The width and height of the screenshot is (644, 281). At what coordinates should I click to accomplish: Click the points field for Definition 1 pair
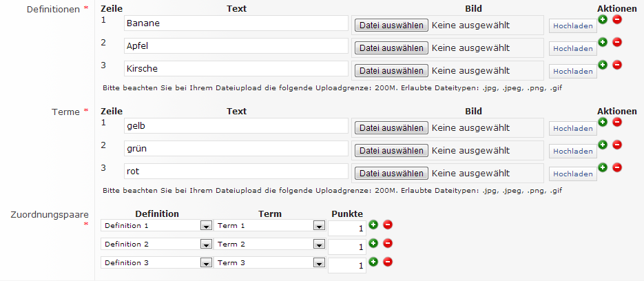(347, 228)
